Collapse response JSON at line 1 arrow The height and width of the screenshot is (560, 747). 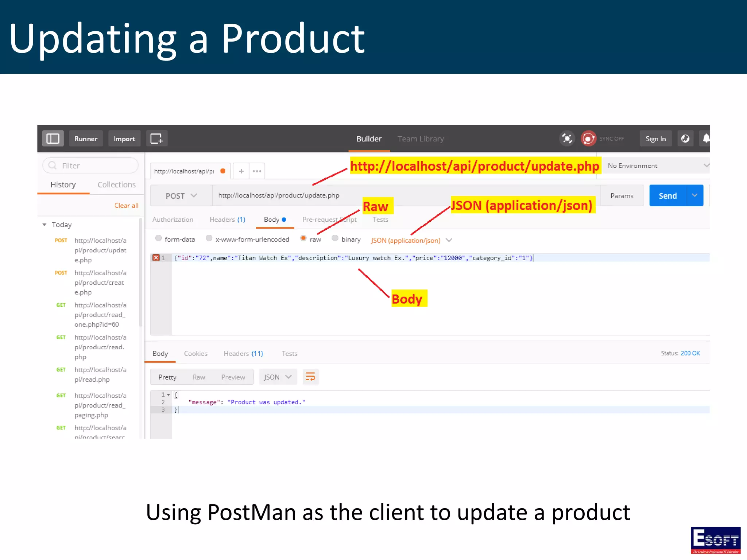point(169,394)
